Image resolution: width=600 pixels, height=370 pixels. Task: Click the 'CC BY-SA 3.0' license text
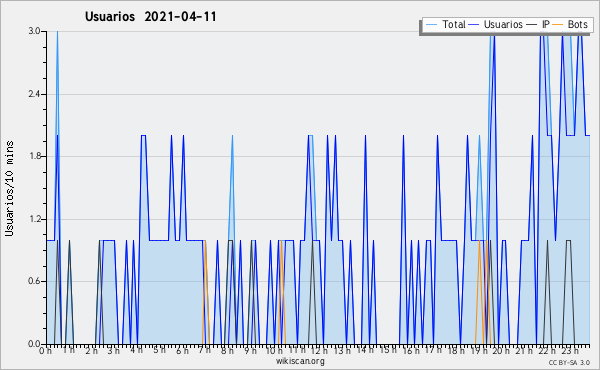click(x=569, y=363)
